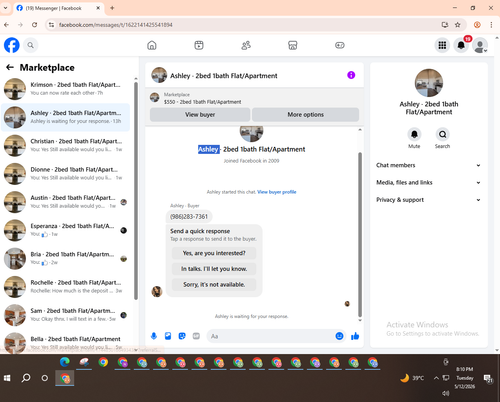Close the Messenger | Facebook tab
The image size is (500, 402).
pos(98,8)
